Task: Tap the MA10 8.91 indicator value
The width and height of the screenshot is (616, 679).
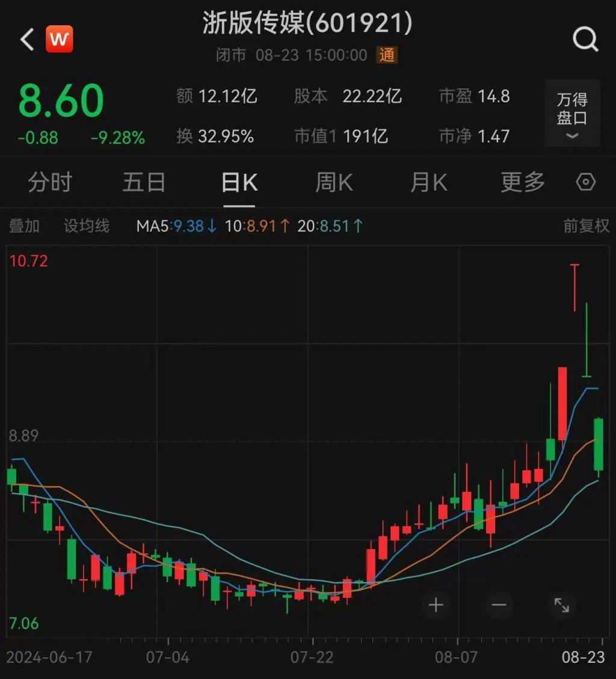Action: [257, 226]
